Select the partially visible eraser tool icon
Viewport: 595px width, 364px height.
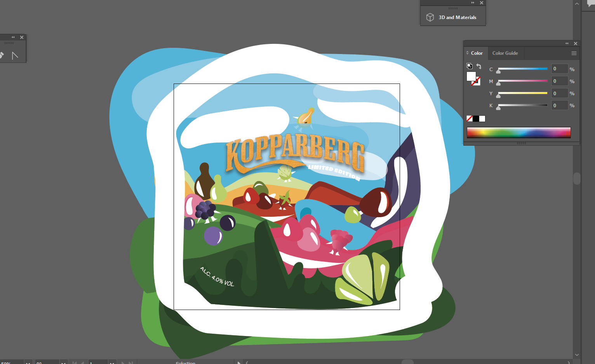tap(2, 56)
